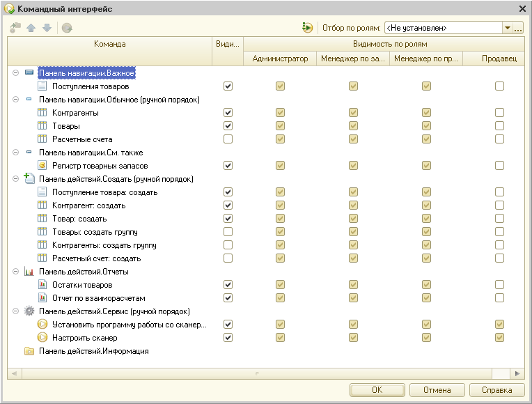Collapse Панель действий.Отчеты group

[15, 271]
